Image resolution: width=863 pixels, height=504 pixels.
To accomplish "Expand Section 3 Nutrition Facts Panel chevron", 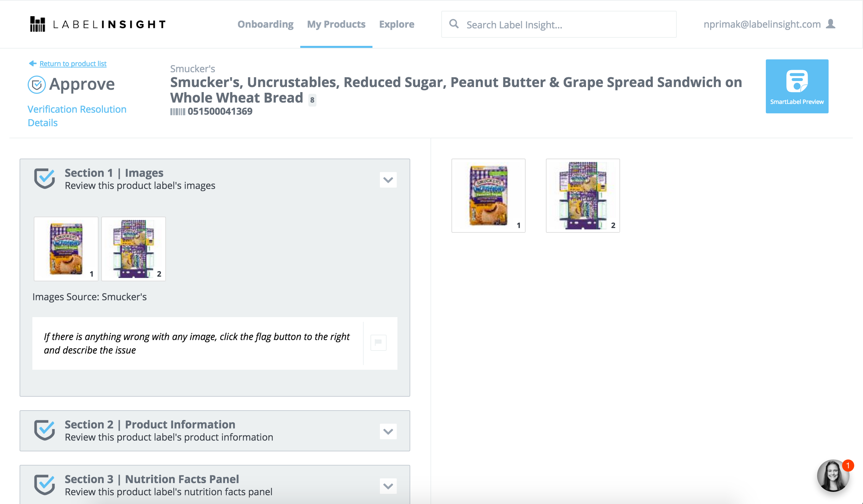I will [x=388, y=486].
